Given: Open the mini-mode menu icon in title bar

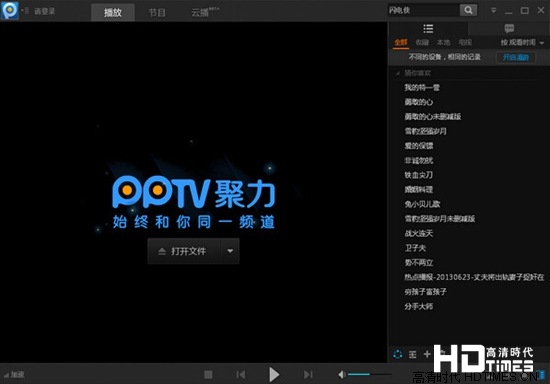Looking at the screenshot, I should (x=494, y=11).
